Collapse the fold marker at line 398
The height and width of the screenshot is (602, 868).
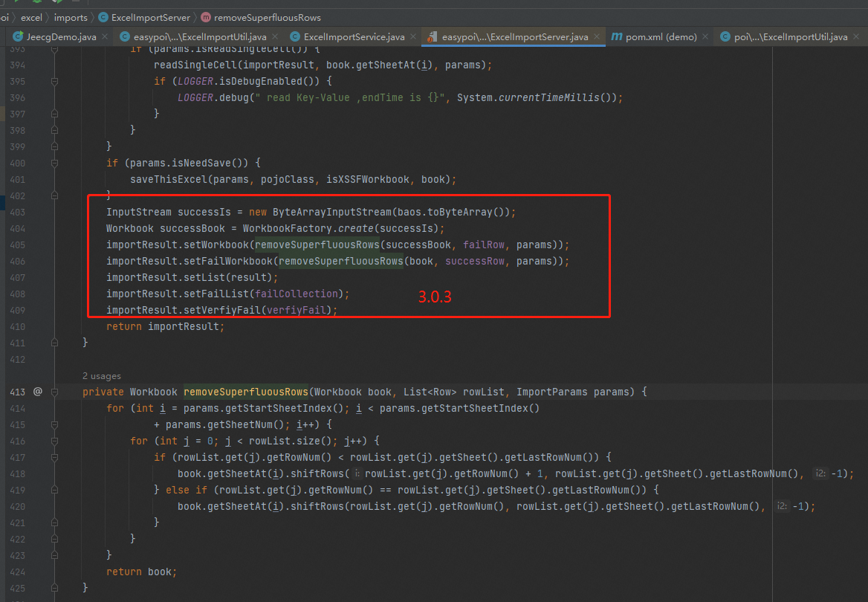[x=54, y=130]
